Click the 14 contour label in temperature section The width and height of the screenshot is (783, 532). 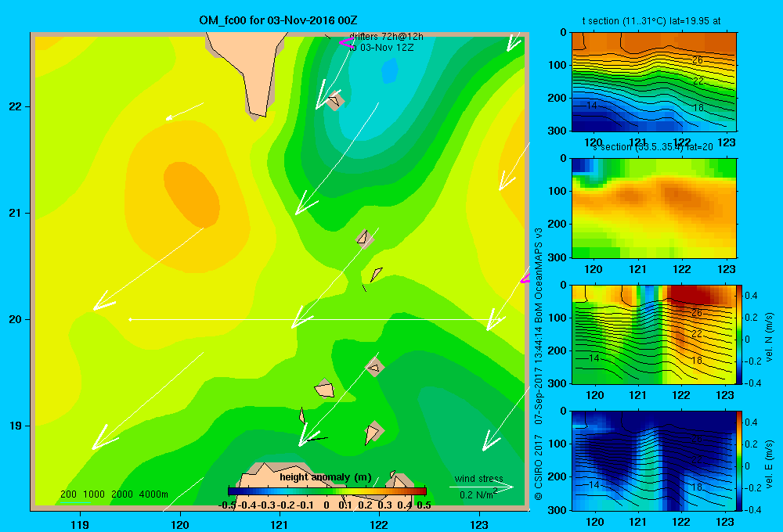pyautogui.click(x=592, y=106)
